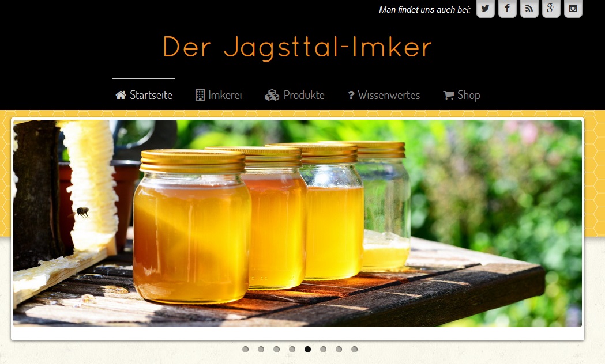Open the RSS feed icon

[529, 9]
